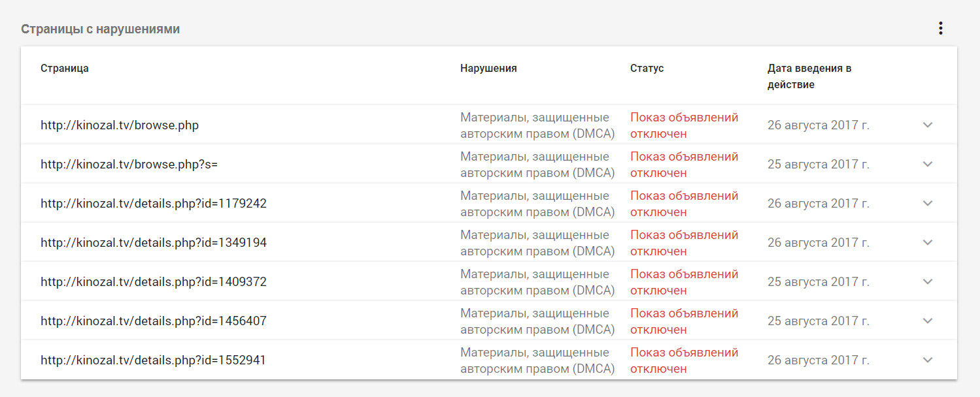Open the three-dot menu for Страницы с нарушениями

[x=940, y=29]
